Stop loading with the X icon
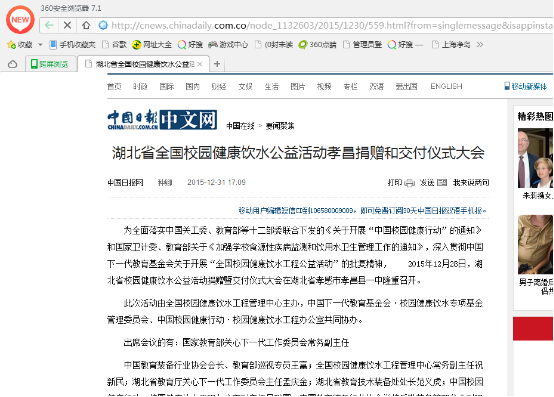 (x=67, y=25)
